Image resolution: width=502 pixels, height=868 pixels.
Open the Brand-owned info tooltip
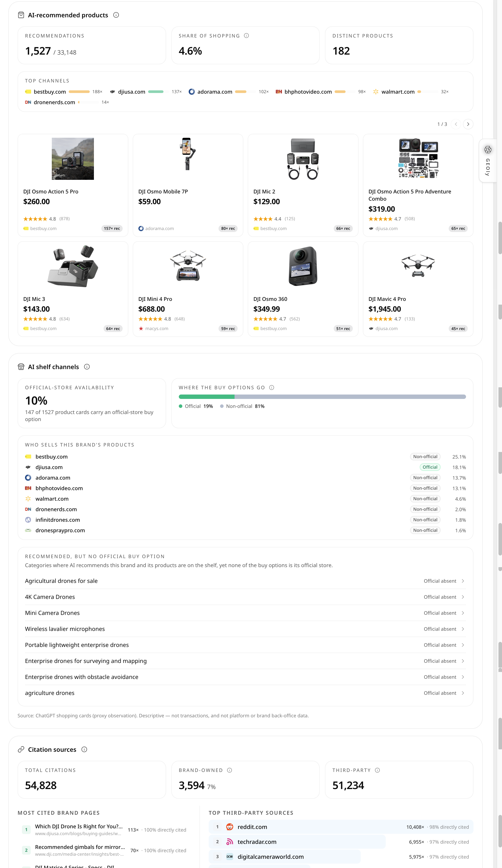[x=229, y=770]
